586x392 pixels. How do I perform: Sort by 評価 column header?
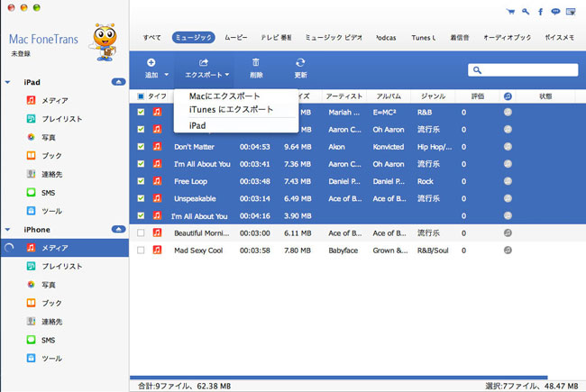coord(478,96)
